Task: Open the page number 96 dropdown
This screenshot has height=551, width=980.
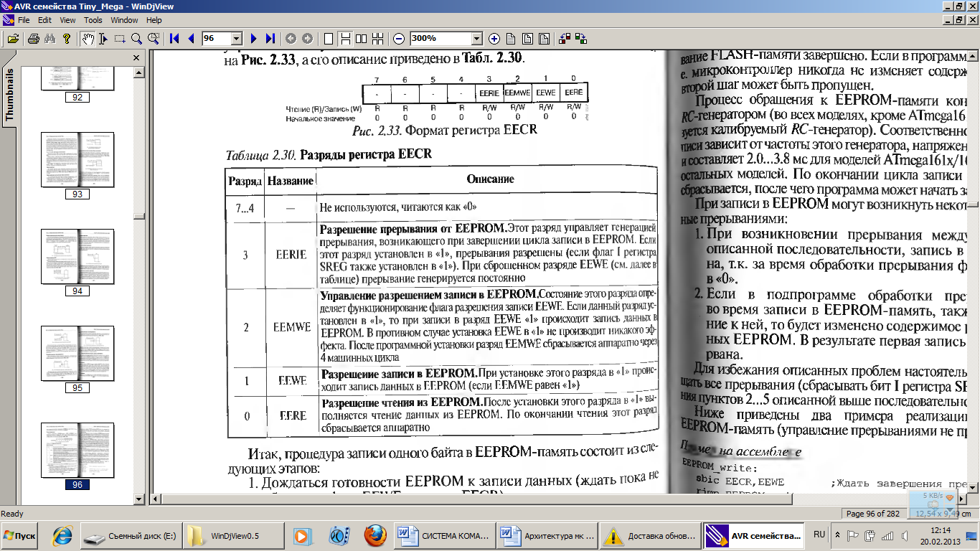Action: 237,39
